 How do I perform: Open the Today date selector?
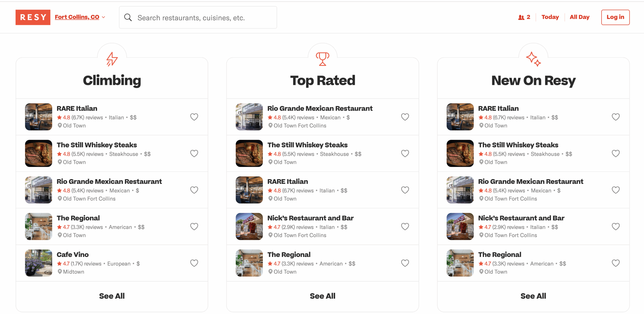point(550,17)
